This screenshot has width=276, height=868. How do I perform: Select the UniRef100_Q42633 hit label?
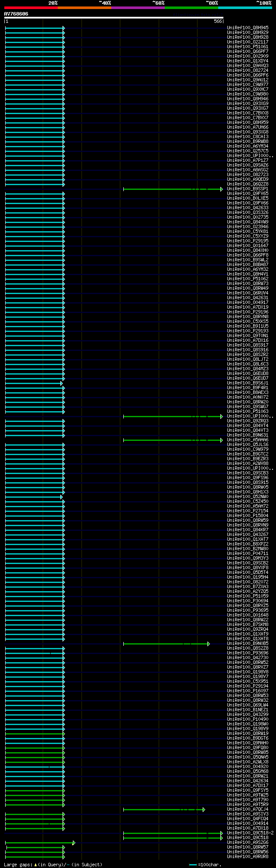click(248, 208)
